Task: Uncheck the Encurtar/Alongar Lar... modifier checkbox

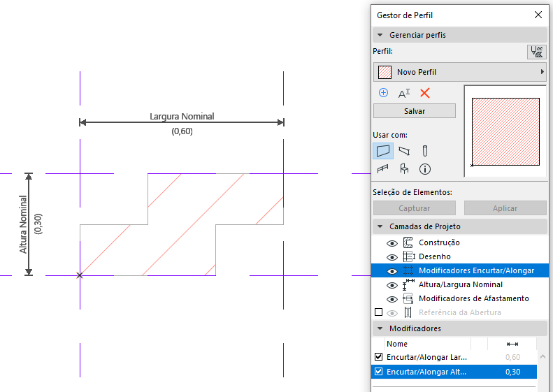Action: 378,357
